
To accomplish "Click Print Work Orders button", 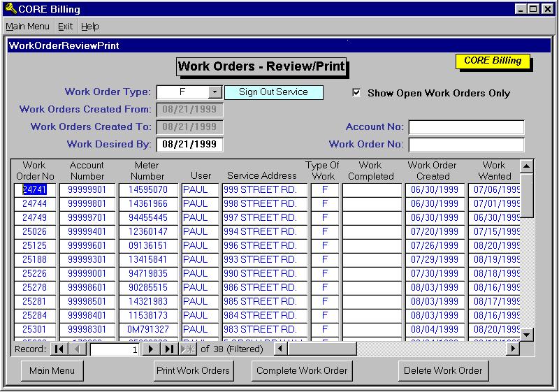I will (x=194, y=370).
